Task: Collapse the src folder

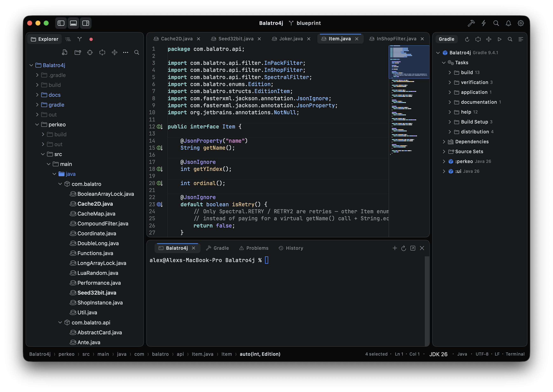Action: [x=43, y=154]
